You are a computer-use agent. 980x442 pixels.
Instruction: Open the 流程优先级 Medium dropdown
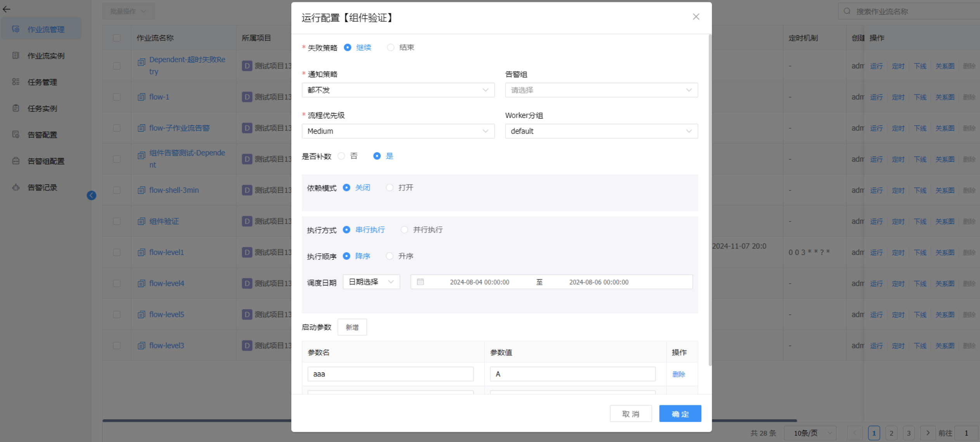398,131
